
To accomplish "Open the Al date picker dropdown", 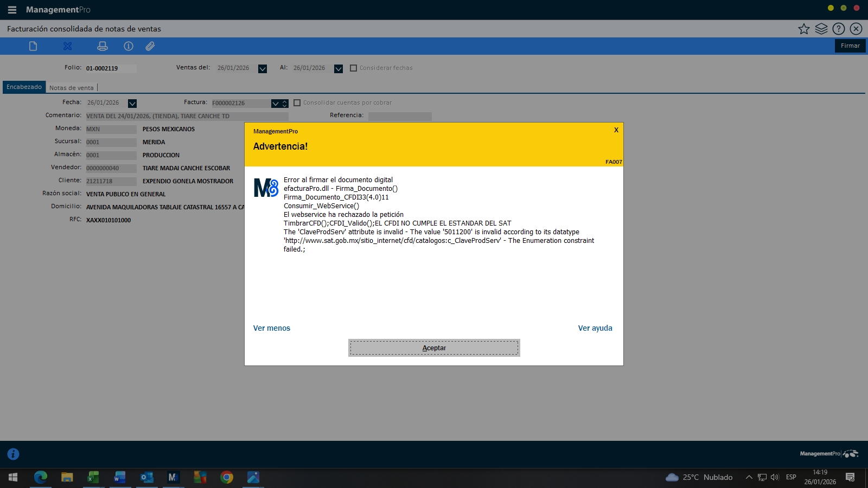I will coord(339,69).
